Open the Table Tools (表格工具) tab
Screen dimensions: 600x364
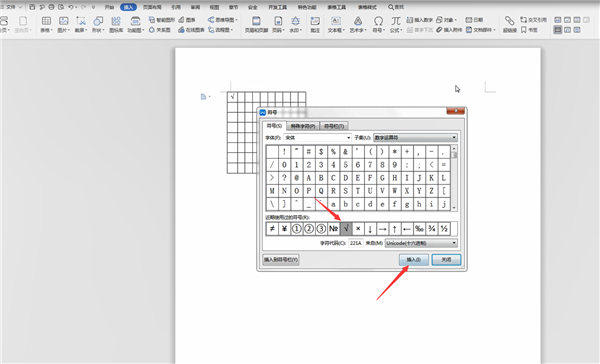(x=337, y=7)
